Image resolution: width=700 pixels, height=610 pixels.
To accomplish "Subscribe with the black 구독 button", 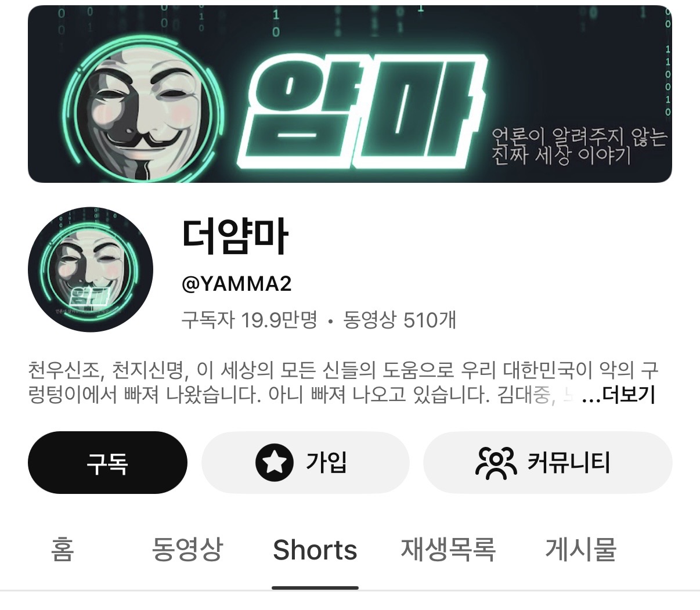I will tap(107, 463).
